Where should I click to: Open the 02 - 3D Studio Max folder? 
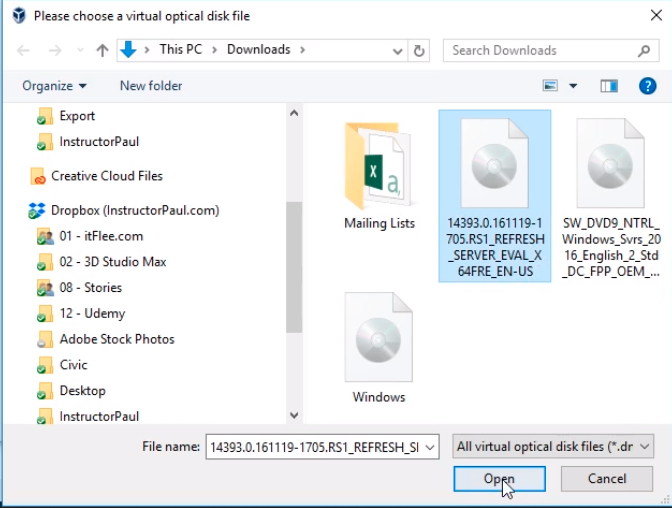[112, 262]
